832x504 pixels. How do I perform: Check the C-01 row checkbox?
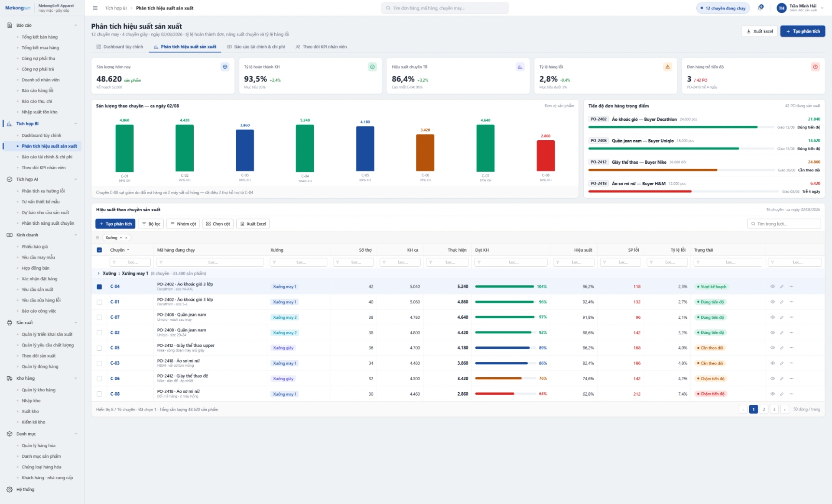99,302
